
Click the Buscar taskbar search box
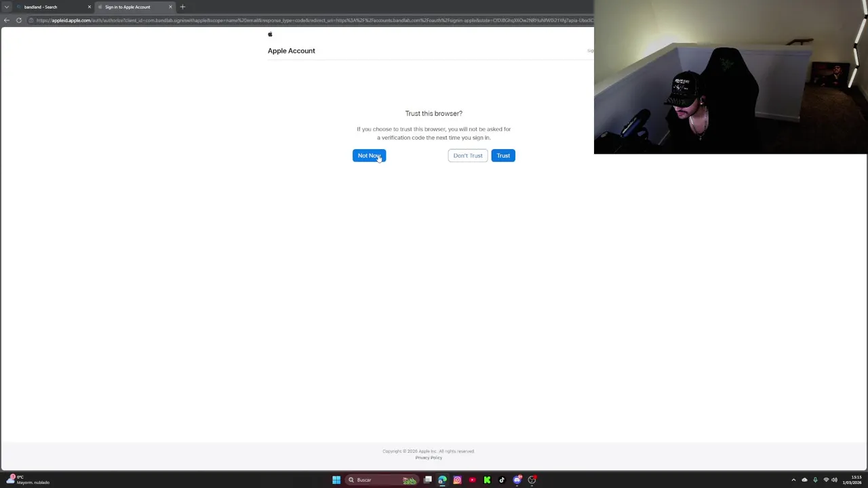[382, 480]
